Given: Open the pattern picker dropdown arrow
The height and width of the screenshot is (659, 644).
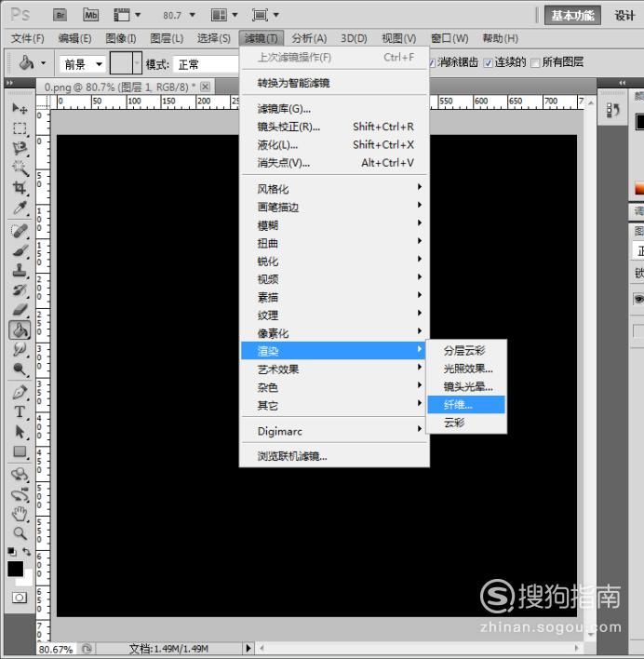Looking at the screenshot, I should [x=137, y=63].
